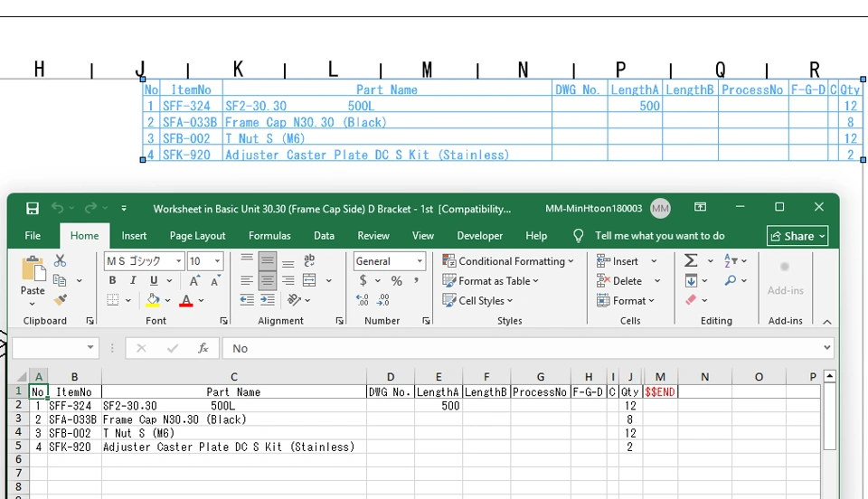Switch to the Insert tab
868x499 pixels.
point(134,236)
